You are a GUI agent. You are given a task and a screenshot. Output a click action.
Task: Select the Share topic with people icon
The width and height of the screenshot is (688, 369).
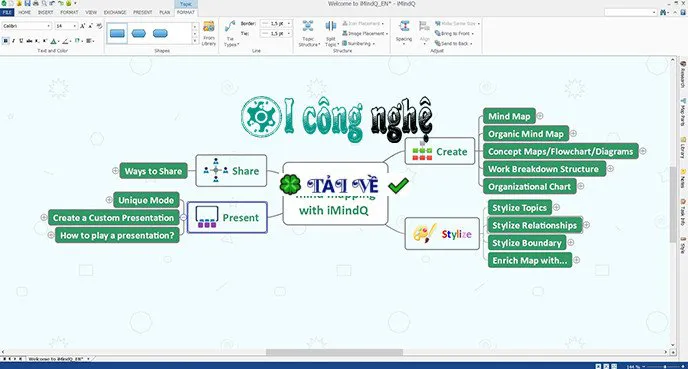pos(231,171)
